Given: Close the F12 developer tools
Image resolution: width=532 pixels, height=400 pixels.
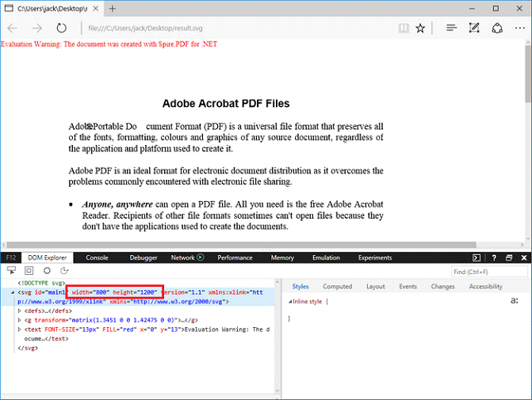Looking at the screenshot, I should pyautogui.click(x=524, y=258).
